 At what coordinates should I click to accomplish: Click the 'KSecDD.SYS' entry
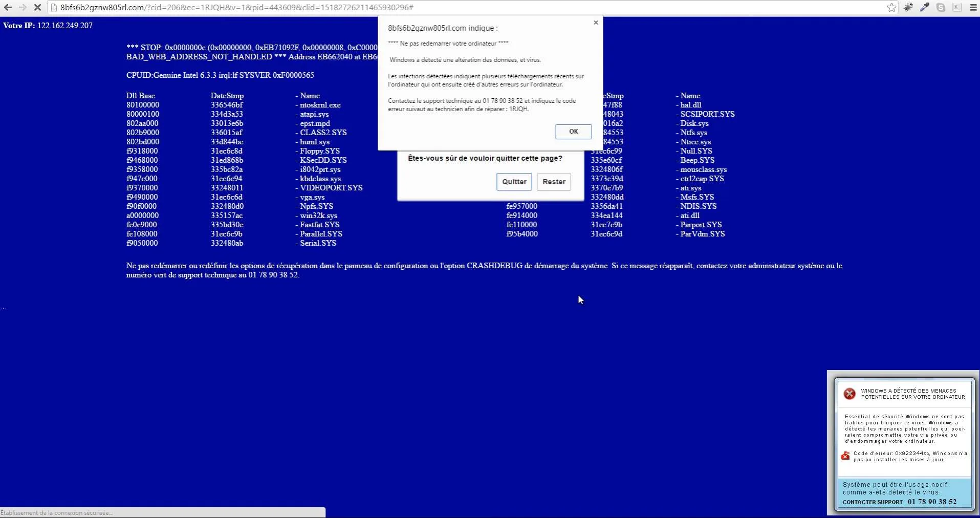pos(323,160)
